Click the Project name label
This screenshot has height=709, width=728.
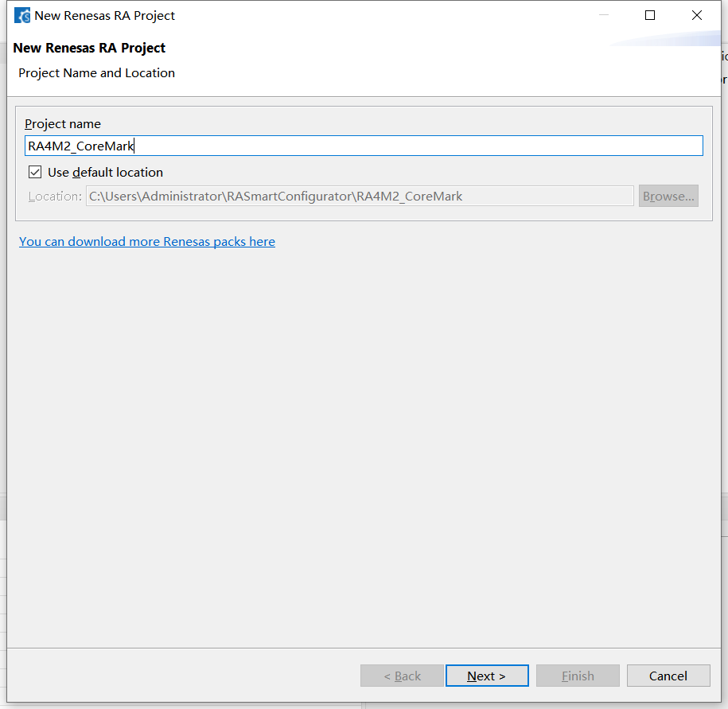coord(63,124)
